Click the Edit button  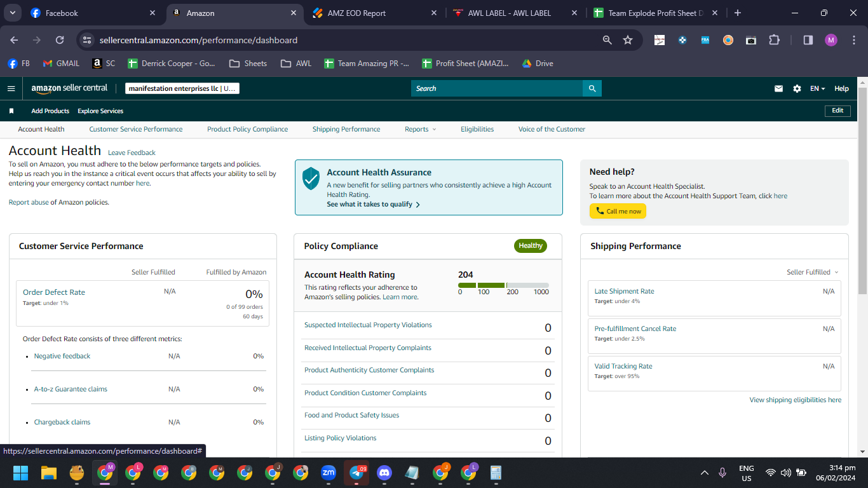[x=837, y=111]
